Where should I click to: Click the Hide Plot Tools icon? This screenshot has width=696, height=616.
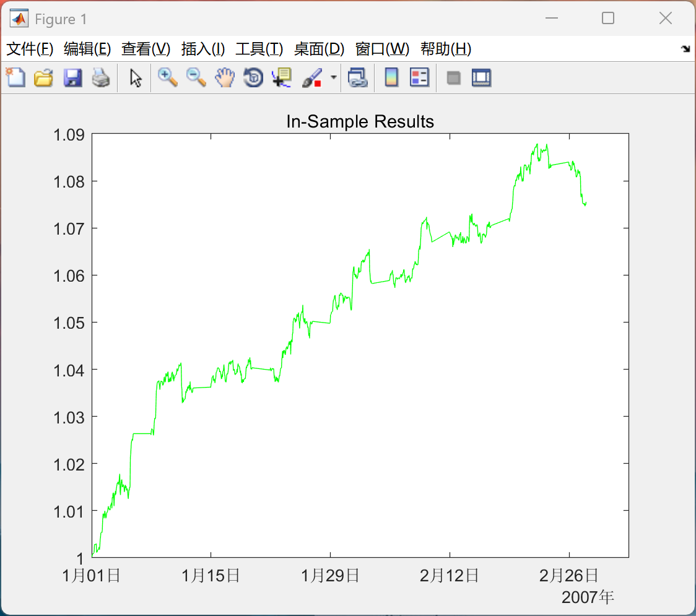[453, 78]
